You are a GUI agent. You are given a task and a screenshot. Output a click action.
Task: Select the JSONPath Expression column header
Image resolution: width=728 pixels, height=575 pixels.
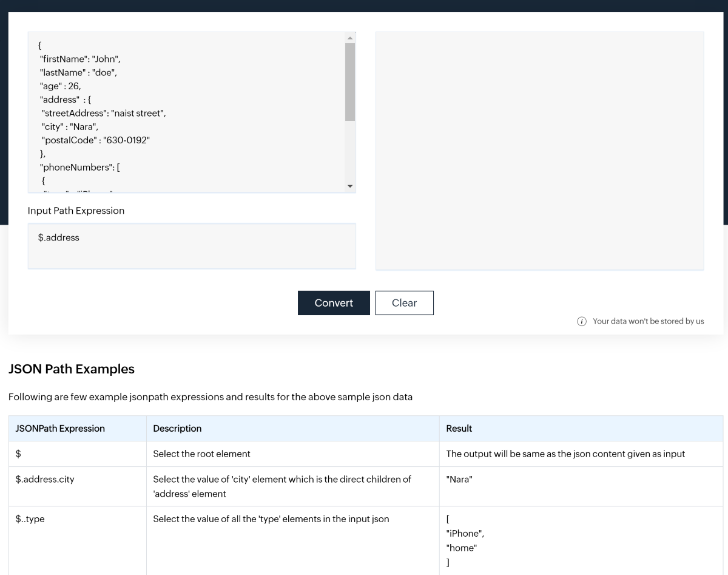click(x=60, y=429)
